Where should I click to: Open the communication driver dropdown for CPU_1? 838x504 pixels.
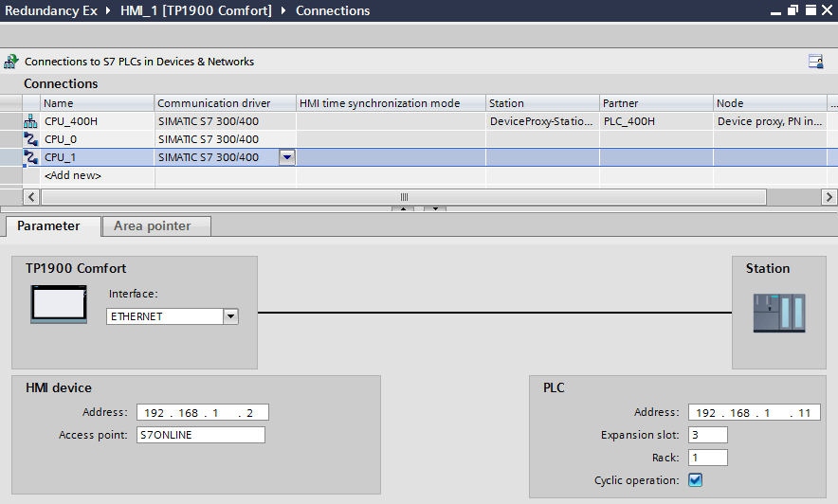287,157
